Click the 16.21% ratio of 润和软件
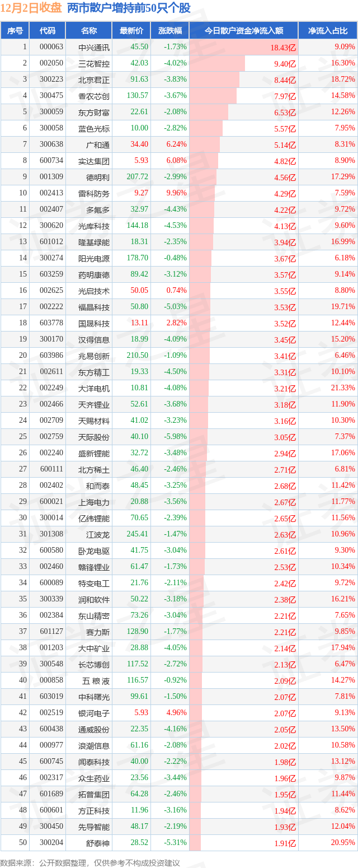The height and width of the screenshot is (868, 358). click(343, 599)
